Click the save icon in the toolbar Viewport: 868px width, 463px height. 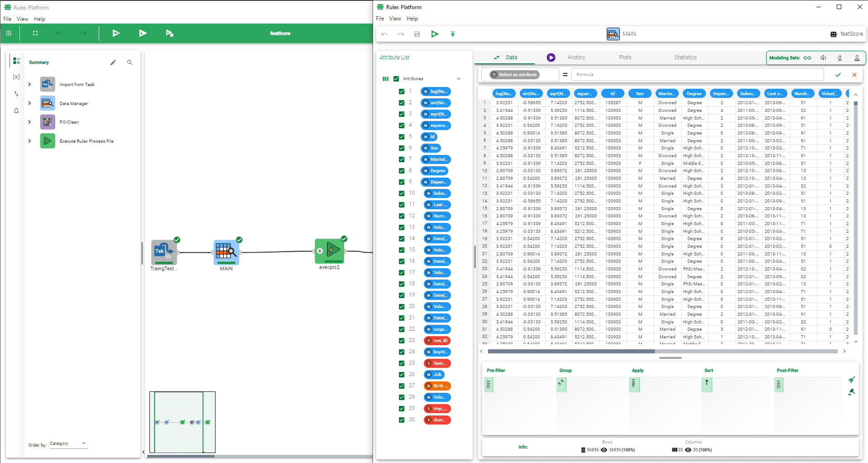pyautogui.click(x=417, y=34)
